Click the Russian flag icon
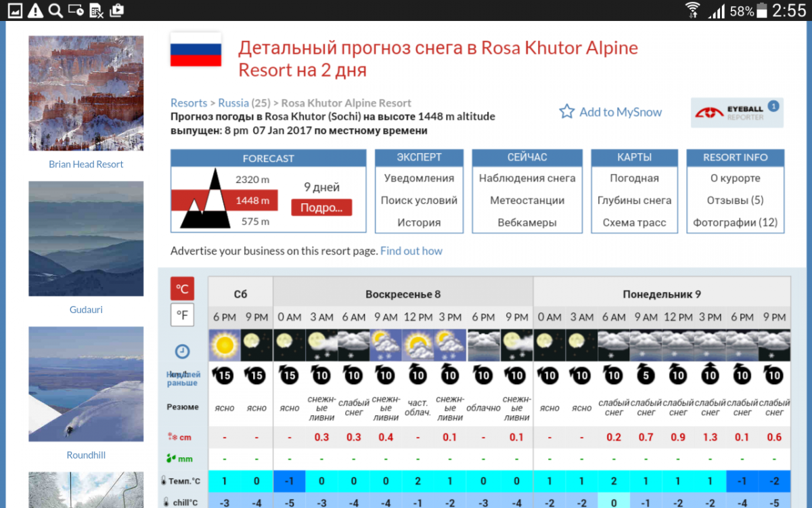The width and height of the screenshot is (812, 508). 196,49
